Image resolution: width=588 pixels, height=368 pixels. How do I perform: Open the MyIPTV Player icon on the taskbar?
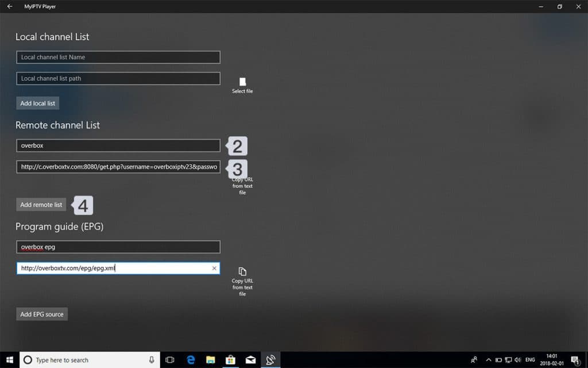[270, 360]
